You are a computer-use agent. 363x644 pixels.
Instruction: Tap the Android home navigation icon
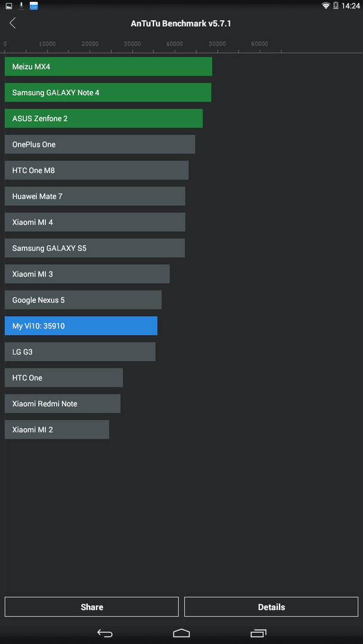coord(181,633)
